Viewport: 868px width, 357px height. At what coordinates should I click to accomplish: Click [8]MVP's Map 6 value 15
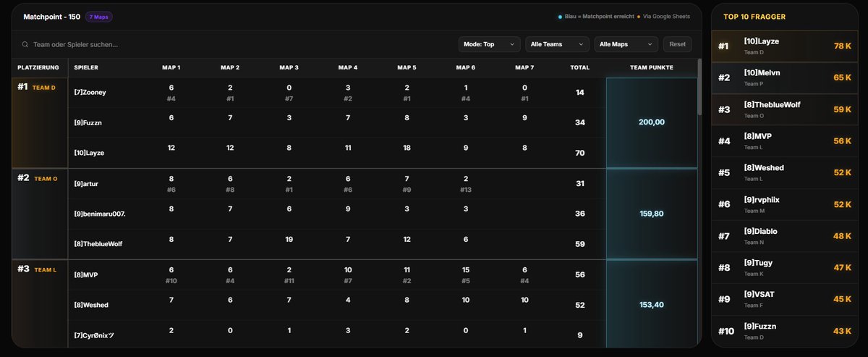466,269
